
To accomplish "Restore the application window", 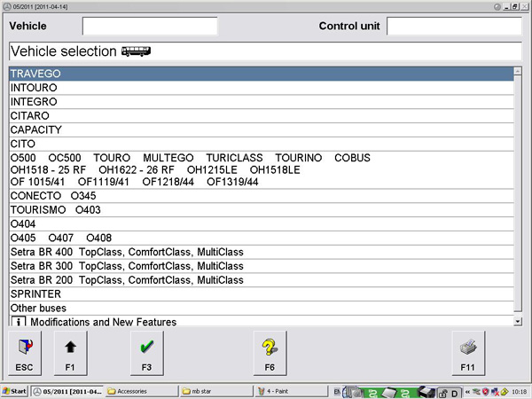I will [x=515, y=6].
